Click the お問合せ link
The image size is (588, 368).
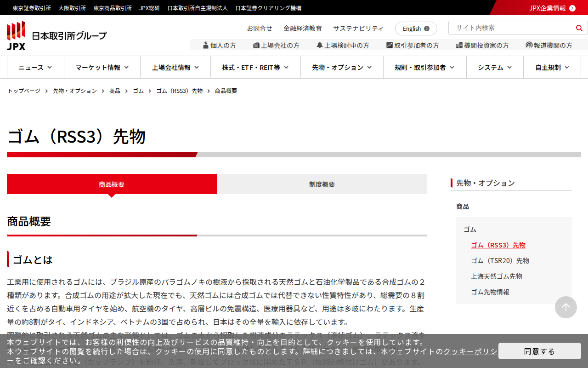260,29
